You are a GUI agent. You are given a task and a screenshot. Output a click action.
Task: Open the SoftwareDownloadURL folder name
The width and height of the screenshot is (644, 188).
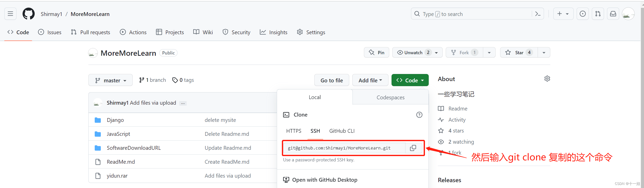[134, 148]
